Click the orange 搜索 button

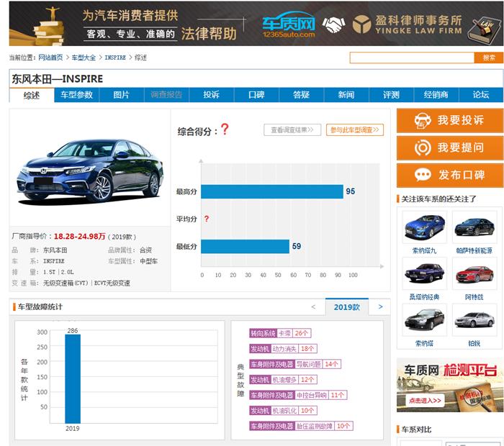click(489, 58)
